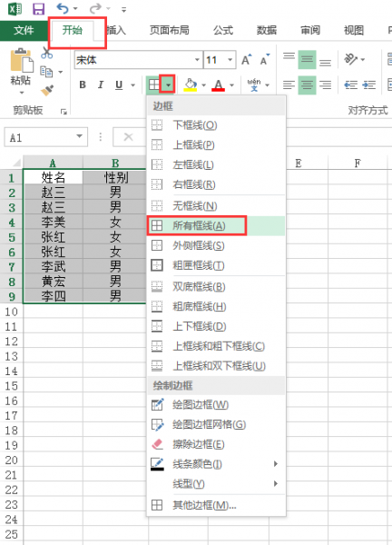The height and width of the screenshot is (545, 392).
Task: Select 绘图边框(W) draw border
Action: [x=216, y=404]
